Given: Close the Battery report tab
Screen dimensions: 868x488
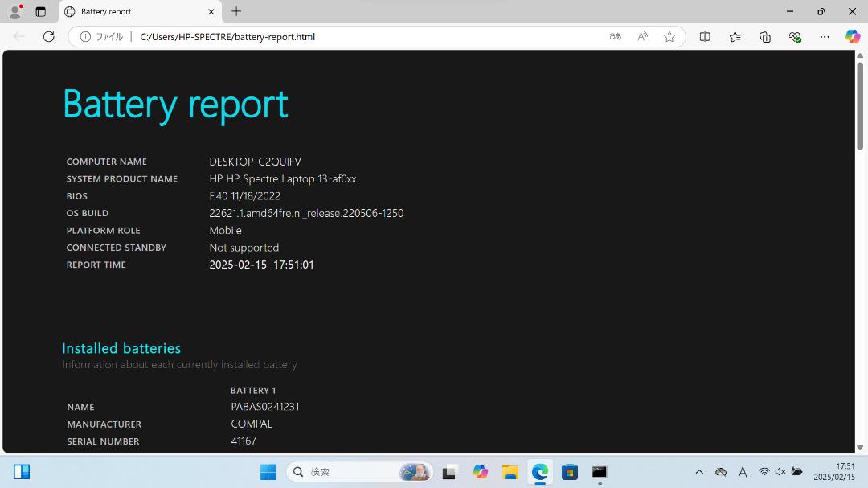Looking at the screenshot, I should (211, 11).
